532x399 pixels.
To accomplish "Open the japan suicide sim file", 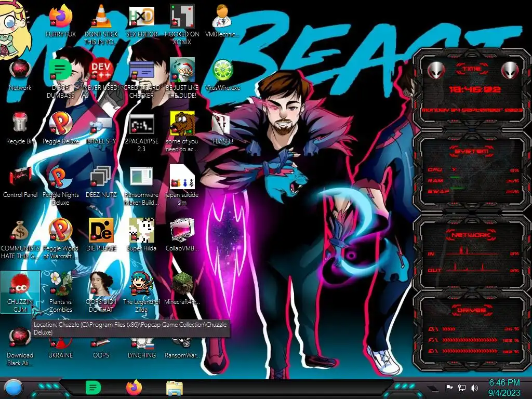I will tap(182, 185).
